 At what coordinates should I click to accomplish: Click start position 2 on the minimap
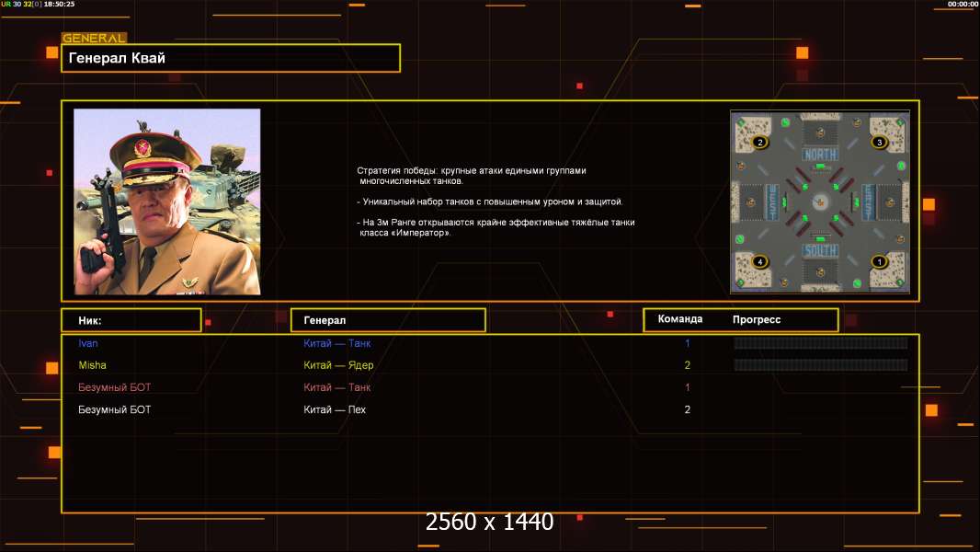[759, 143]
